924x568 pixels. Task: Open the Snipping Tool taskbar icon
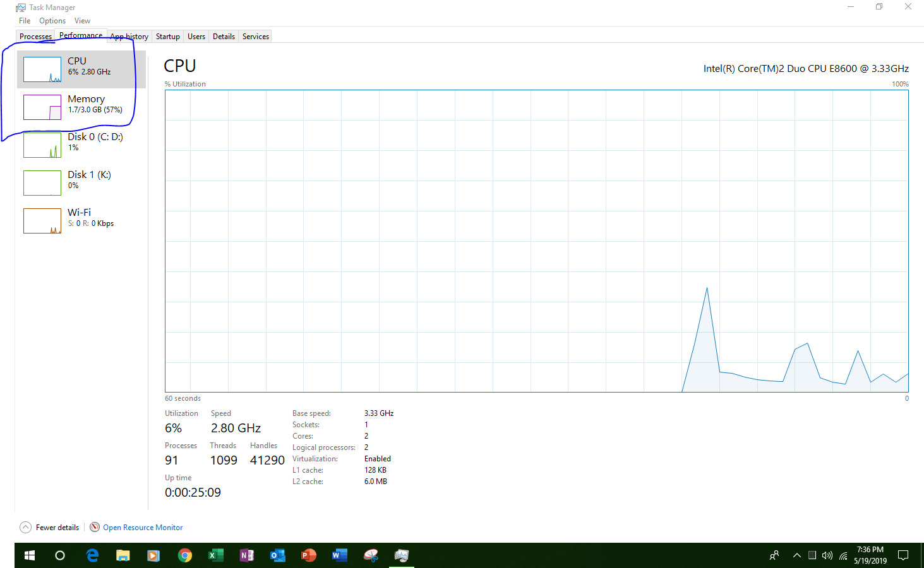371,555
